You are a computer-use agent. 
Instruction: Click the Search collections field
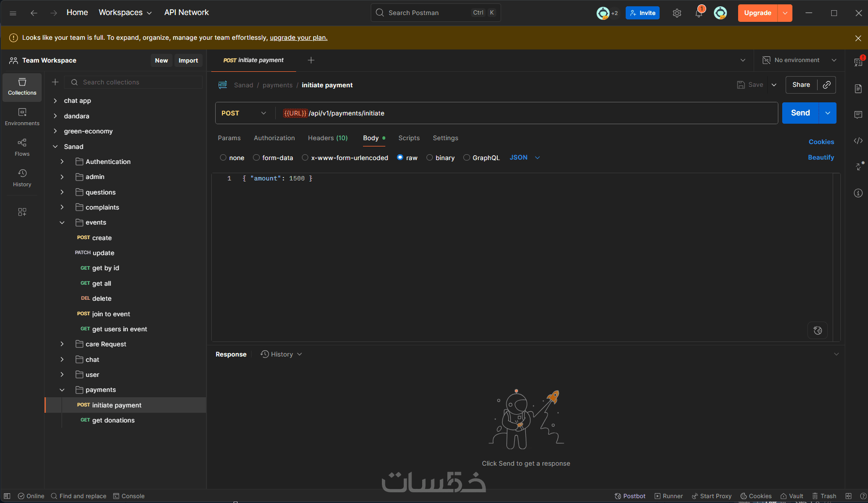[x=133, y=82]
